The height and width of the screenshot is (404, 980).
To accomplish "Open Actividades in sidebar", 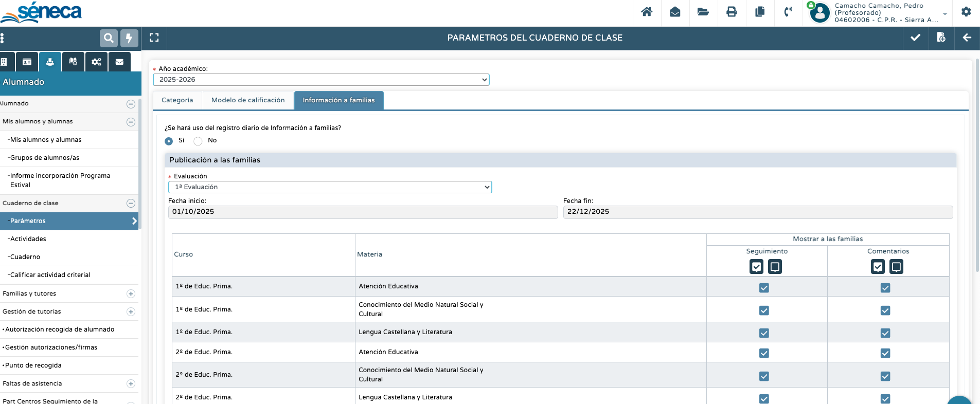I will click(x=28, y=239).
